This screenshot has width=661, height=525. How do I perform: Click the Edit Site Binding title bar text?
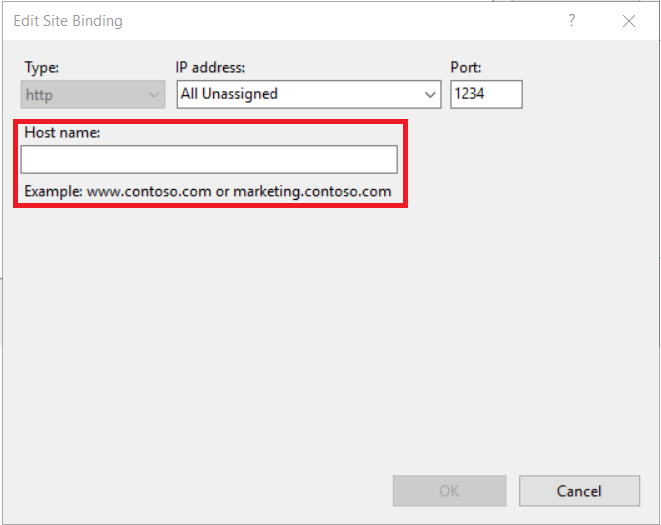pyautogui.click(x=68, y=21)
